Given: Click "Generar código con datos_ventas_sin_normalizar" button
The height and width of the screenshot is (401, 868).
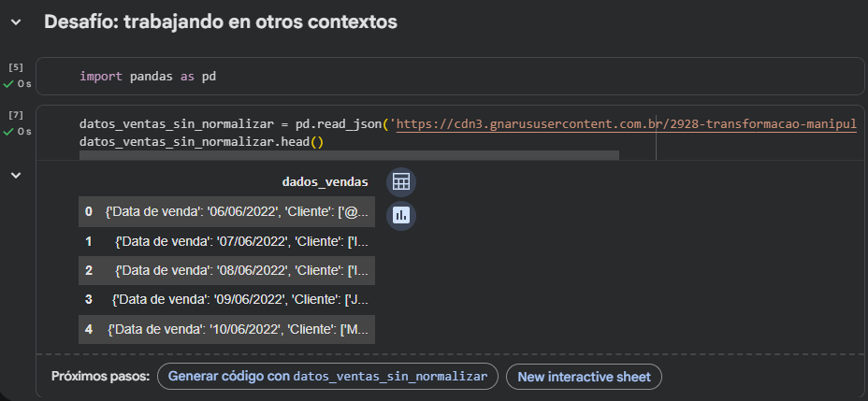Looking at the screenshot, I should pyautogui.click(x=327, y=377).
